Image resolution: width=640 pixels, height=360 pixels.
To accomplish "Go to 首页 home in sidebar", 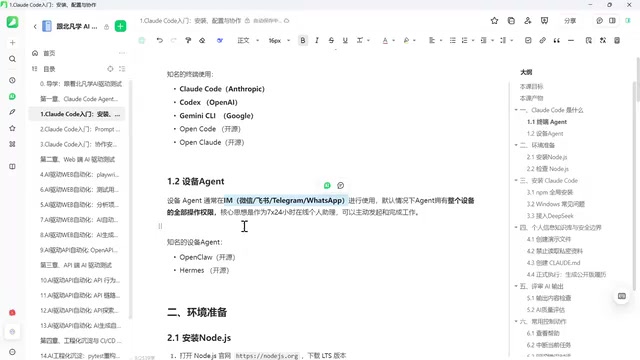I will pos(49,53).
